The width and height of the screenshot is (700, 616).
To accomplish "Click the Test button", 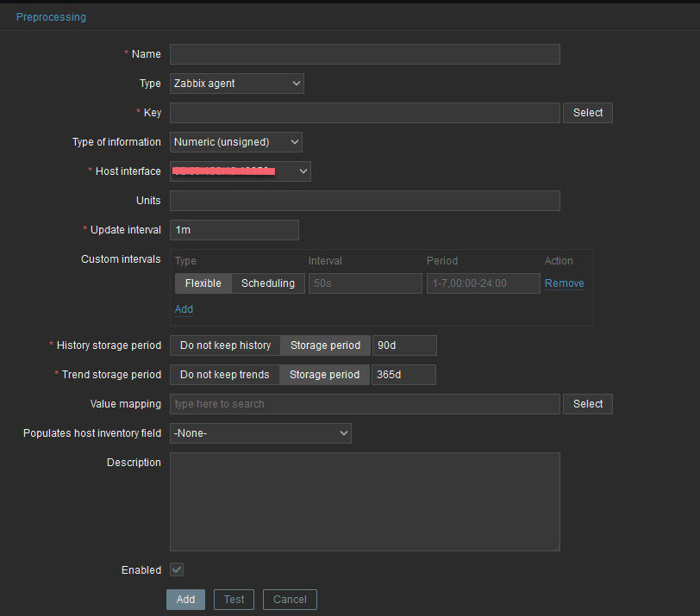I will pos(234,600).
